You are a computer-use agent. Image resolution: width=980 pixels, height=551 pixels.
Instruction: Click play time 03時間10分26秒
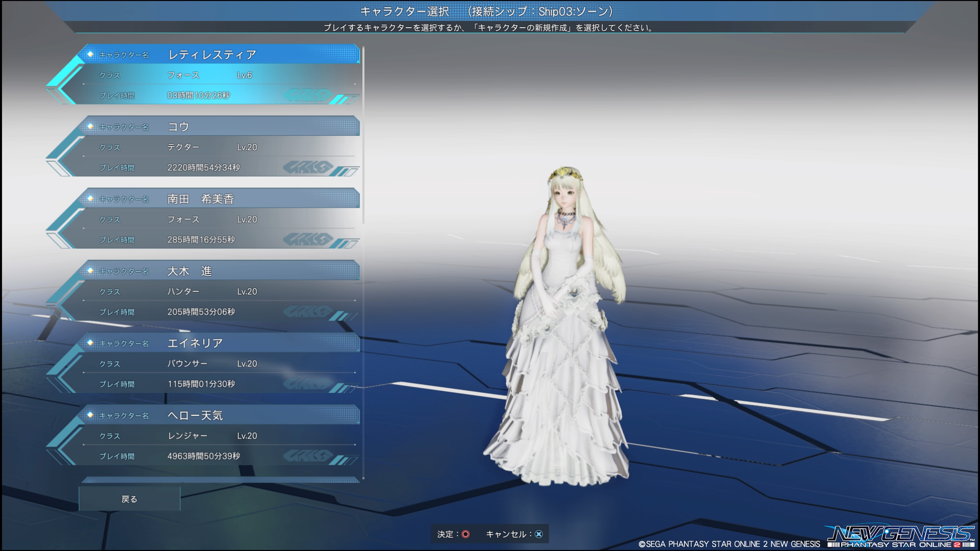[x=199, y=95]
